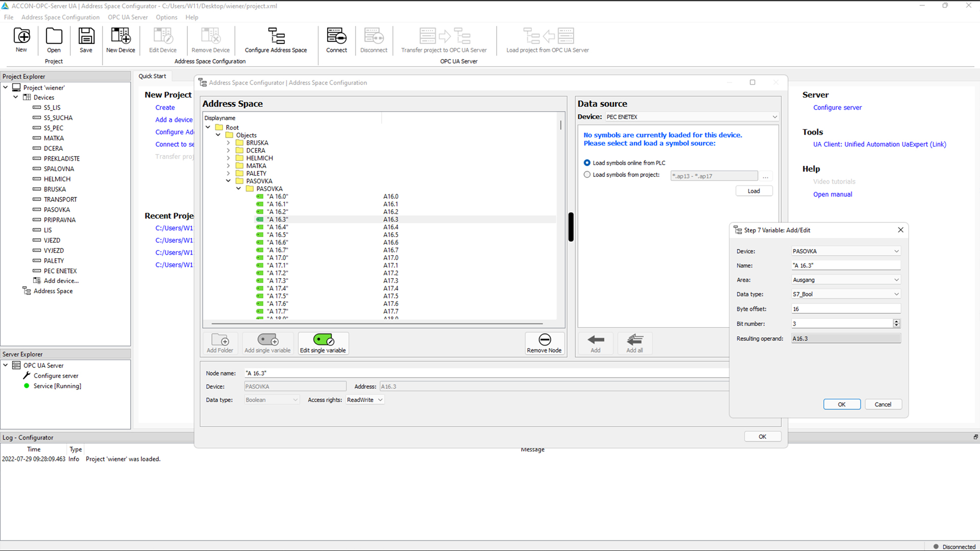Open Configure Address Space from the toolbar
The width and height of the screenshot is (980, 551).
(276, 40)
